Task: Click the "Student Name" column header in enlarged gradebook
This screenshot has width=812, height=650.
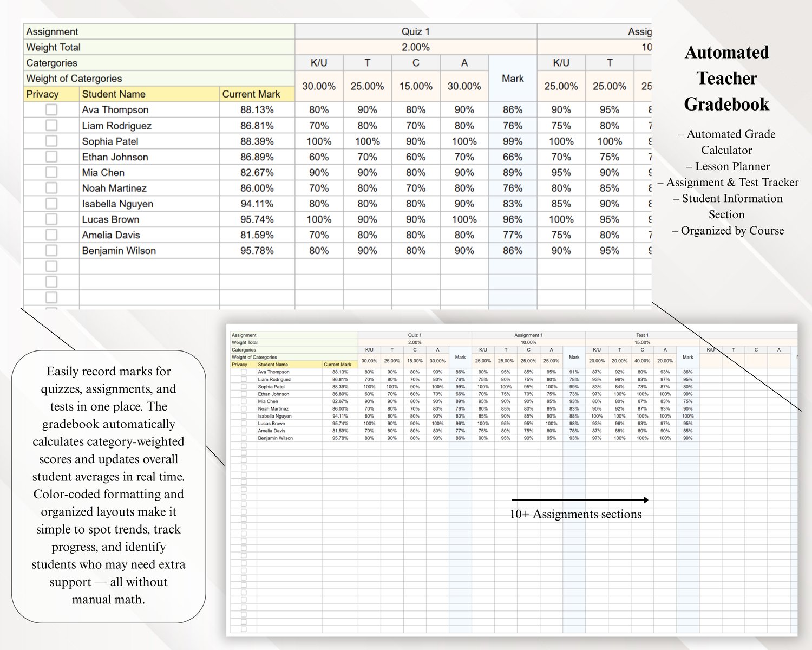Action: 114,94
